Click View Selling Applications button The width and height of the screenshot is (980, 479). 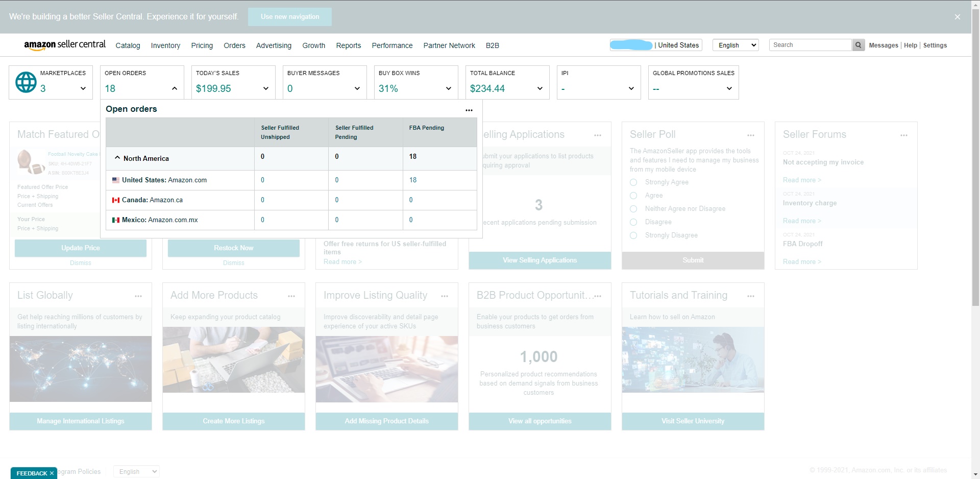540,260
